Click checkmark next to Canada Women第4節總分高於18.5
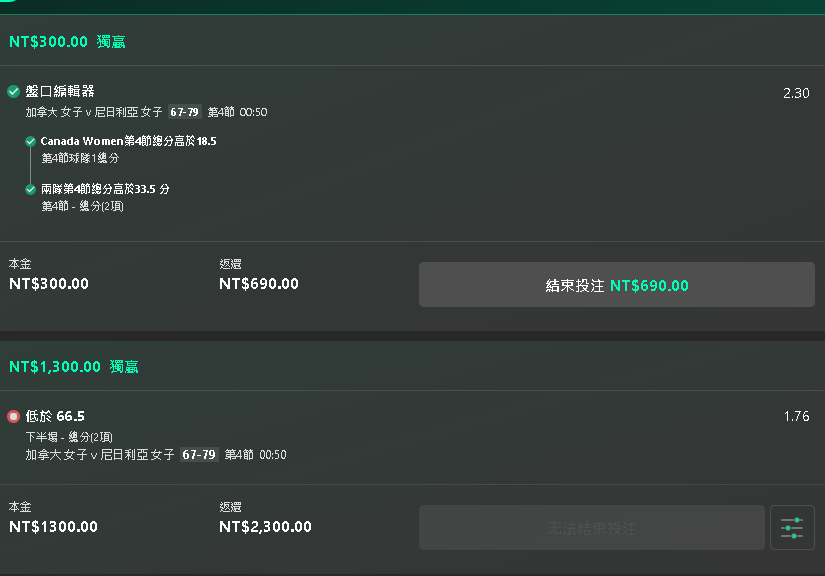Screen dimensions: 825x576 31,141
